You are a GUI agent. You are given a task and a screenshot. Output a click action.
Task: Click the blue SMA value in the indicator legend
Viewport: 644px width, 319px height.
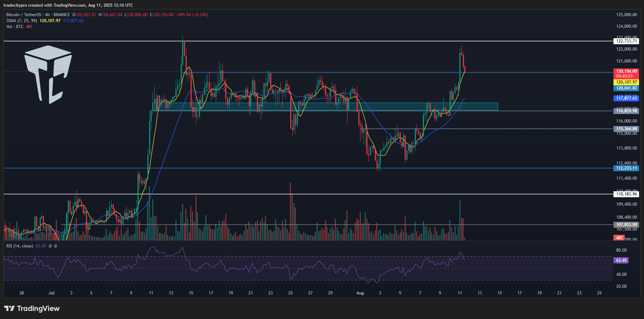coord(73,21)
